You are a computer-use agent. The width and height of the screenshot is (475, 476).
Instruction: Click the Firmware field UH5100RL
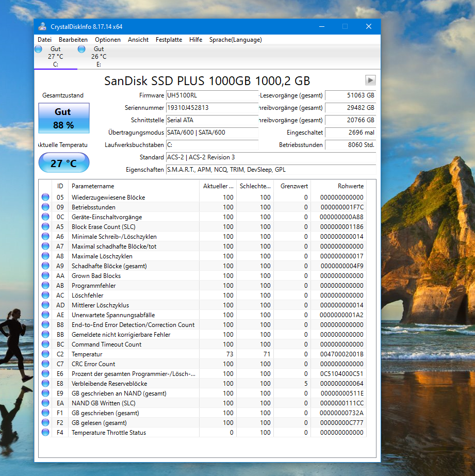point(212,95)
